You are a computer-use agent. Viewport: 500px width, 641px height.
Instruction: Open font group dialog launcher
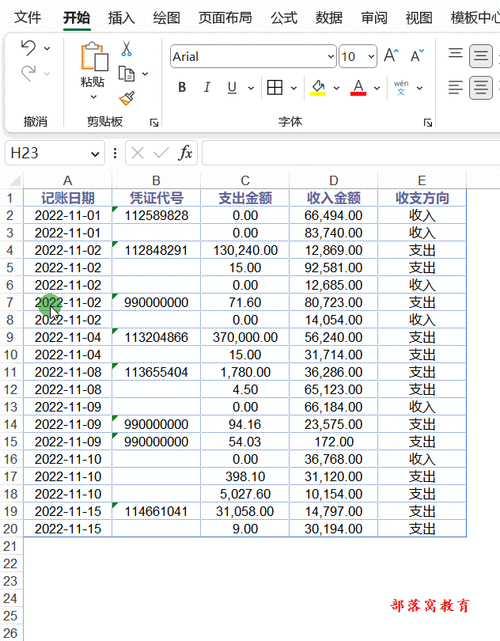[x=428, y=122]
